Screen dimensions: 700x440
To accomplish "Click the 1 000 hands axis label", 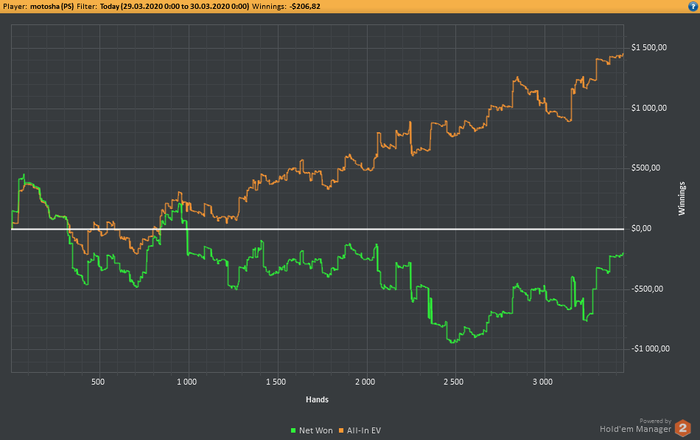I will click(x=187, y=382).
